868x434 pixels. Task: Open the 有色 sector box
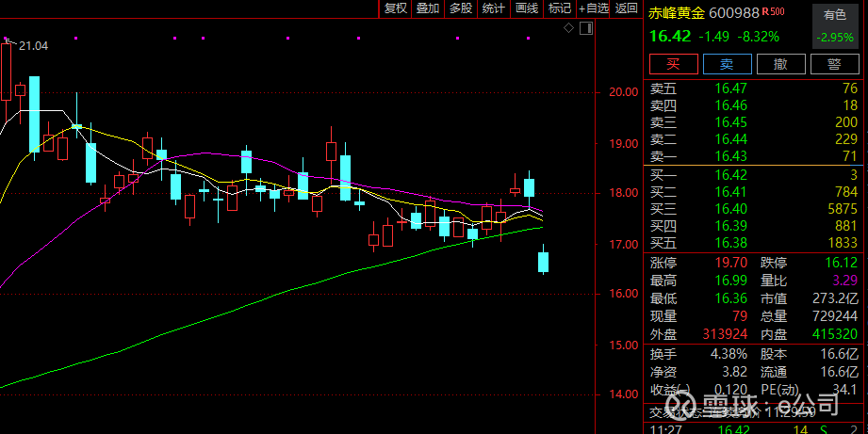coord(835,26)
